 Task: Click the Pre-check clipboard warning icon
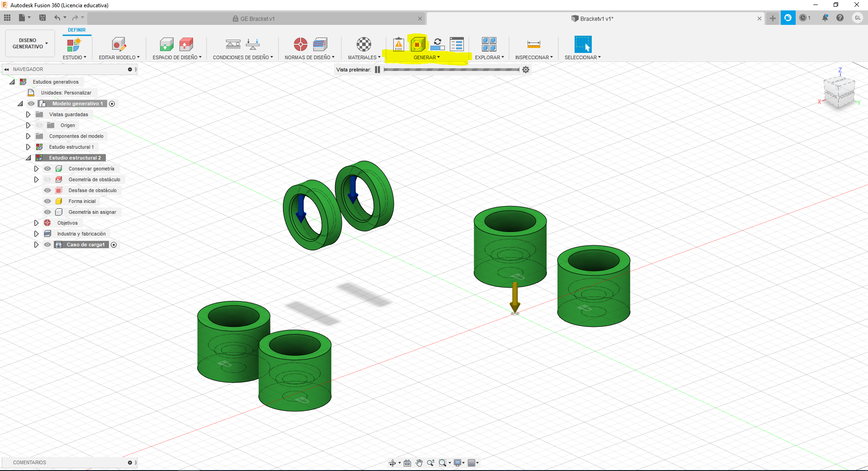[398, 44]
